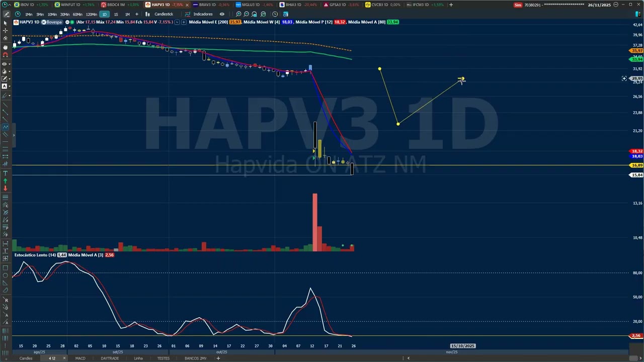The image size is (644, 362).
Task: Switch timeframe to 30Min
Action: pos(65,14)
